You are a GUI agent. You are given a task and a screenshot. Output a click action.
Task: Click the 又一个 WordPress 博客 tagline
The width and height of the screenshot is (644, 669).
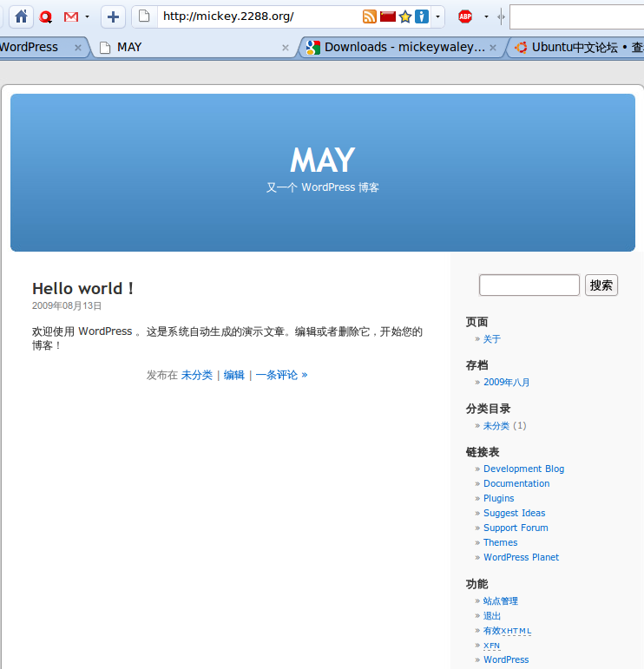pos(323,187)
